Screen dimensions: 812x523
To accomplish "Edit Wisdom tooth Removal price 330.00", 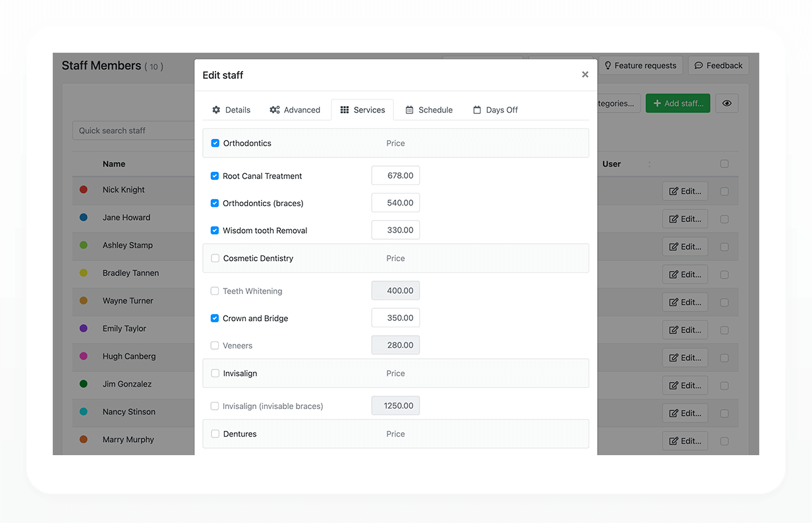I will [x=395, y=230].
